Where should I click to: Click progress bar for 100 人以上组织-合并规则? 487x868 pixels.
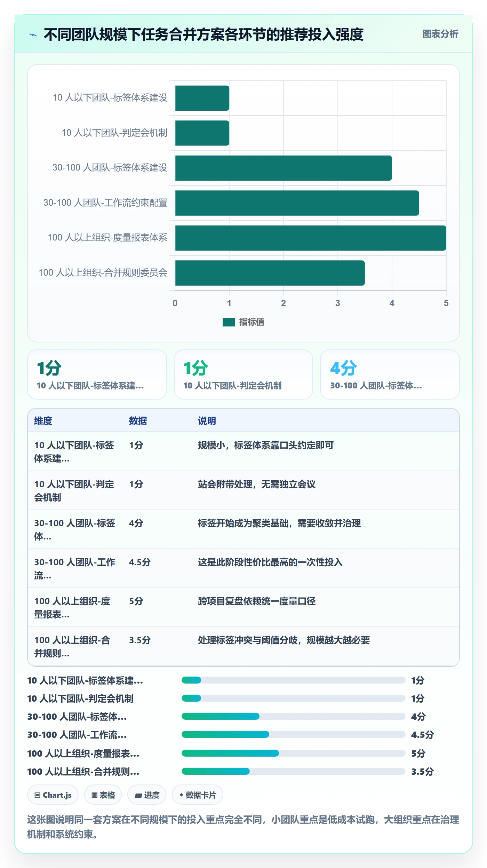pyautogui.click(x=293, y=771)
